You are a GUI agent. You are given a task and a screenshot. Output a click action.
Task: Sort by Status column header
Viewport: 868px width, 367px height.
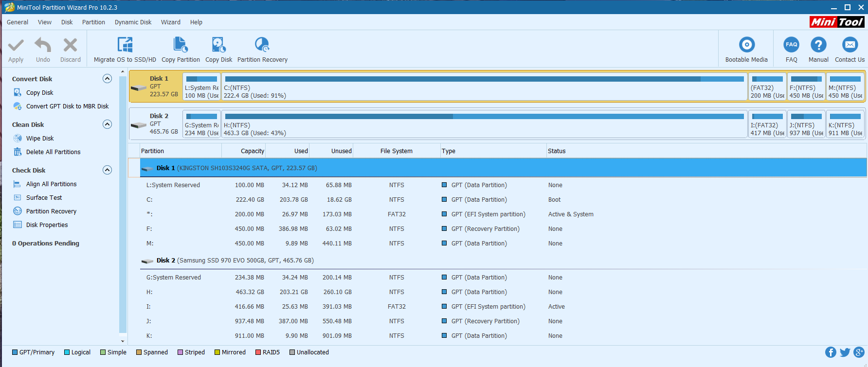(x=706, y=151)
